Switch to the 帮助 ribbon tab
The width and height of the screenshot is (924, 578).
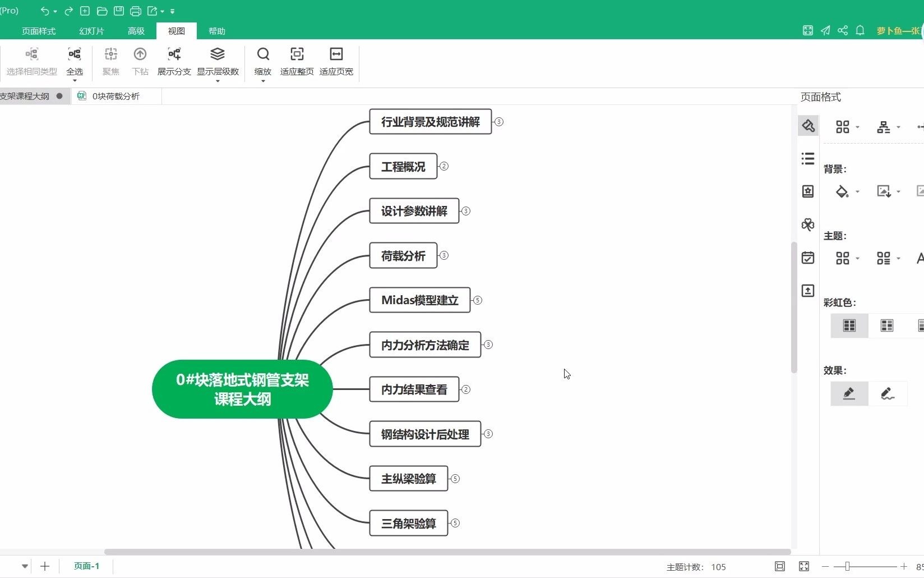click(x=217, y=31)
